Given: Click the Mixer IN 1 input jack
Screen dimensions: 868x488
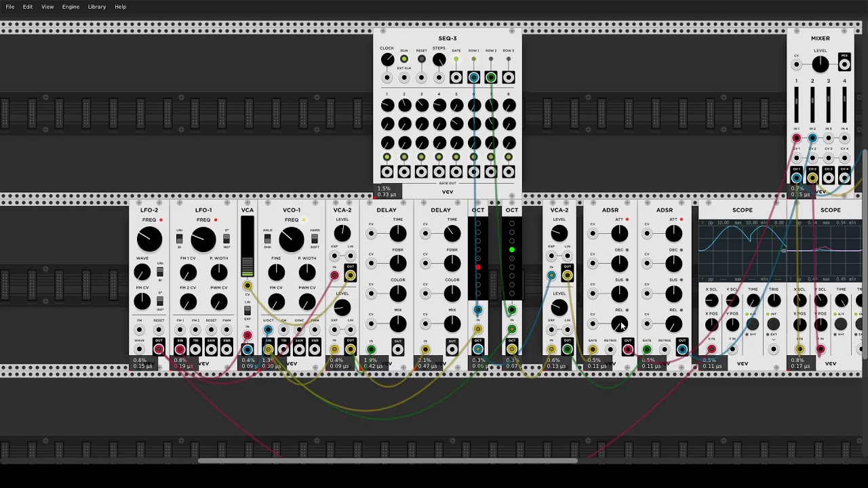Looking at the screenshot, I should 797,138.
